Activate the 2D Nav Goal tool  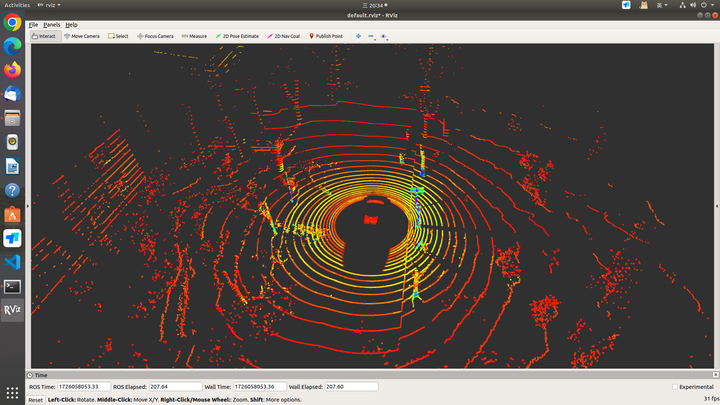click(285, 36)
